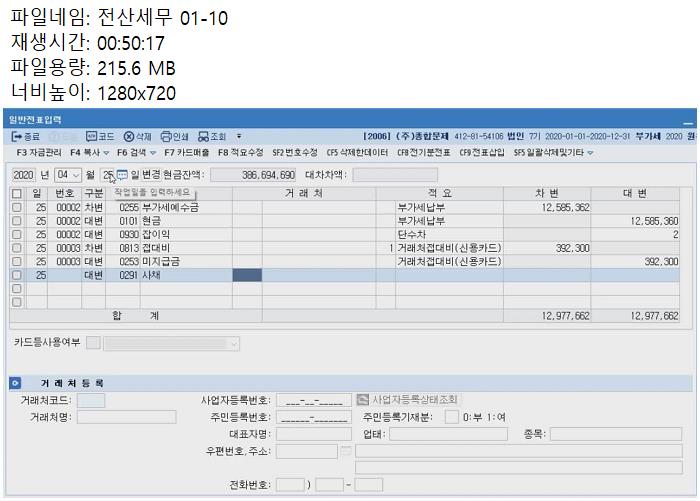The height and width of the screenshot is (501, 700).
Task: Click the year field showing 2020
Action: pyautogui.click(x=23, y=175)
